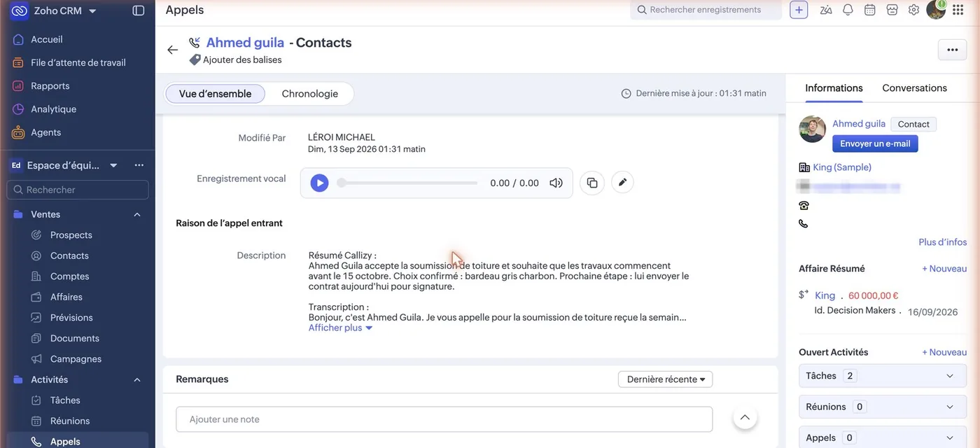Open the team space three-dot options

click(139, 165)
